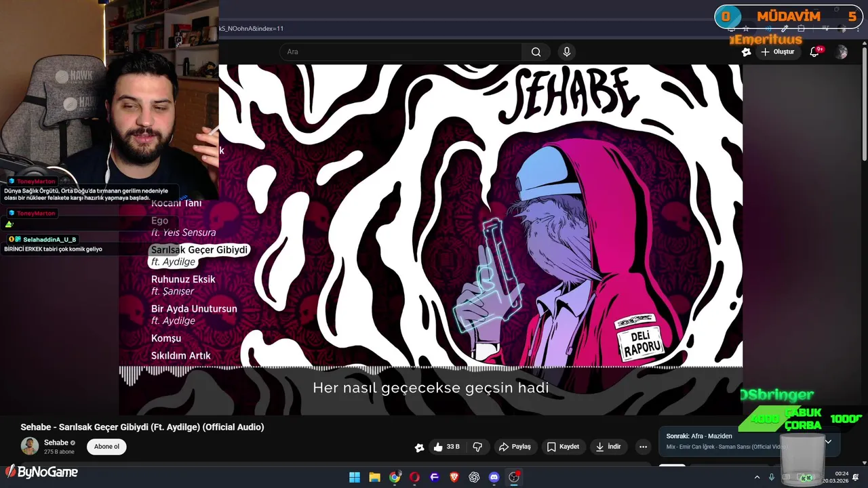Open the Windows Start menu
868x488 pixels.
pos(355,477)
